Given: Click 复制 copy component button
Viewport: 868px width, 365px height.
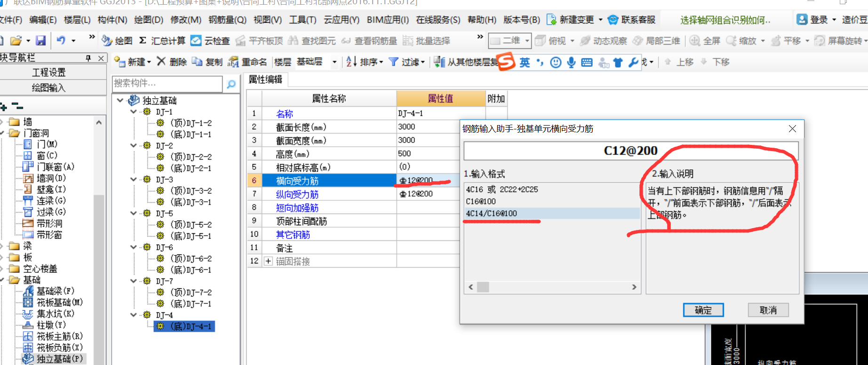Looking at the screenshot, I should pyautogui.click(x=207, y=62).
